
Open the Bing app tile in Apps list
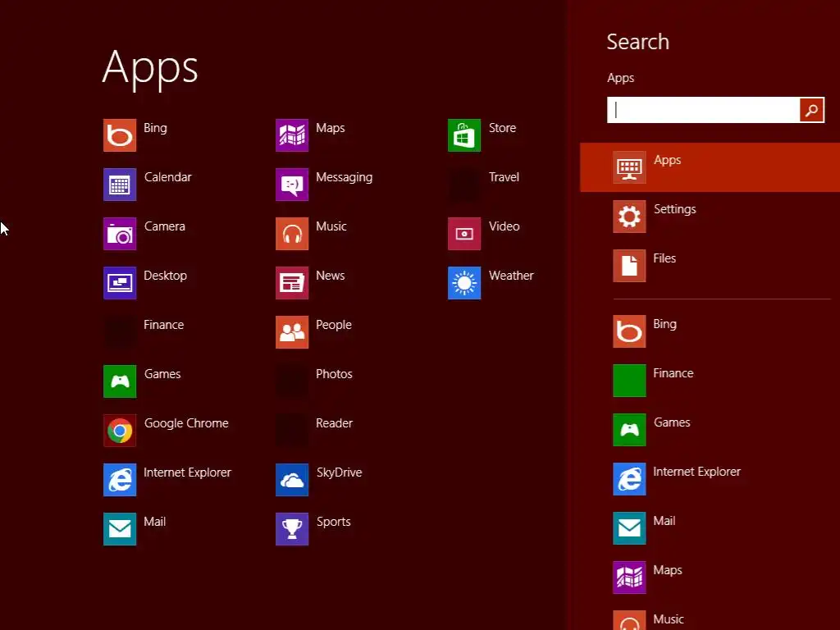coord(120,135)
